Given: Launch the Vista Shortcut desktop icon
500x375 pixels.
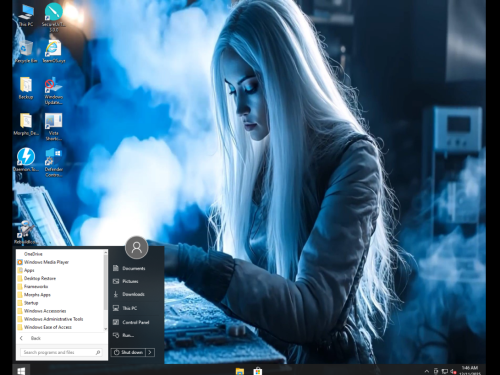Looking at the screenshot, I should (53, 127).
